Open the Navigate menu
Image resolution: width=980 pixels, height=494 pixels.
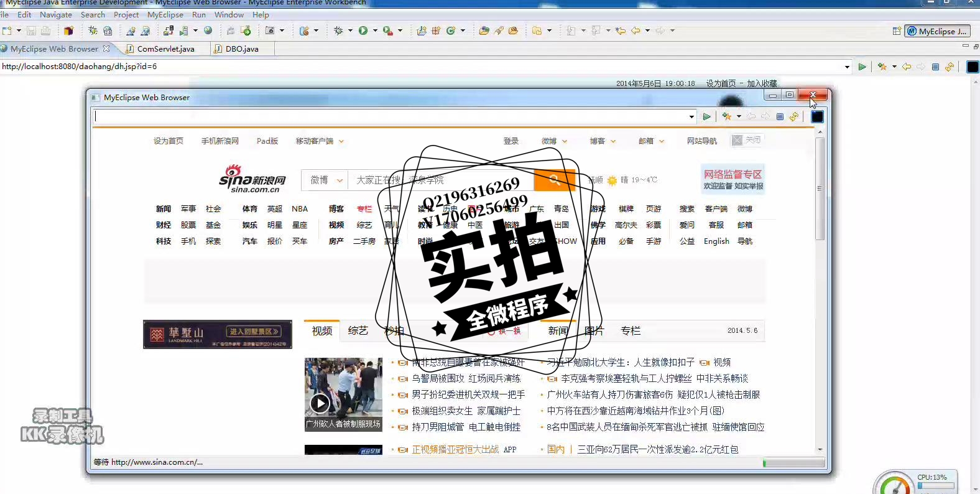(x=56, y=15)
